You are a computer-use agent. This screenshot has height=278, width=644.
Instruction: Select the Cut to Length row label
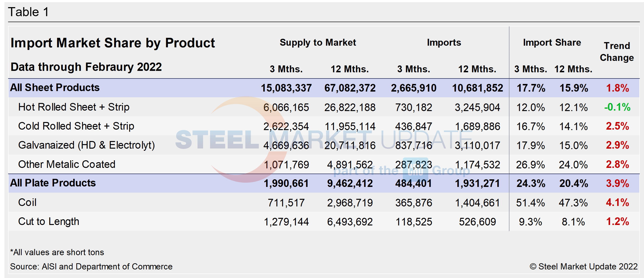point(49,221)
